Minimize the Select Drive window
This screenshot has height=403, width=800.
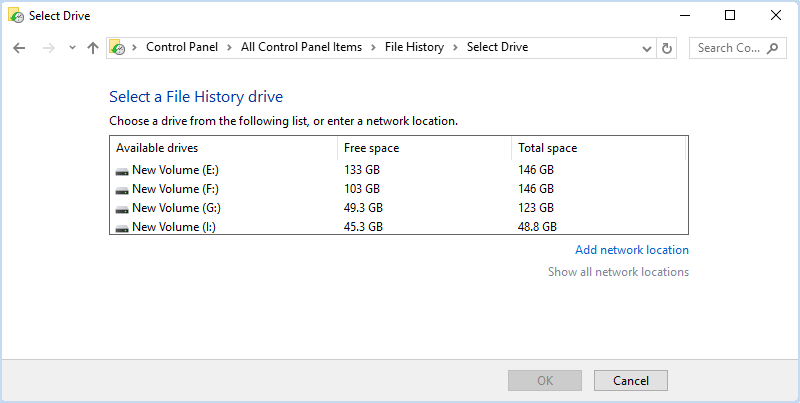coord(685,16)
